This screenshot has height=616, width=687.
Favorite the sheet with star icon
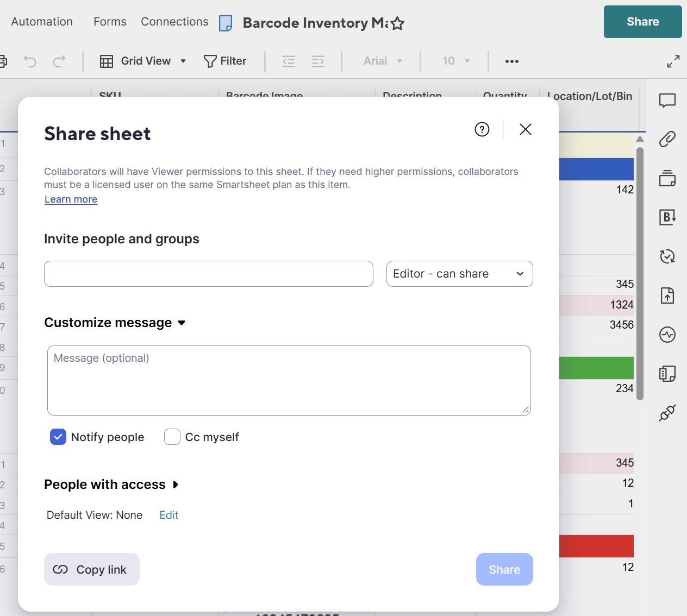click(397, 23)
